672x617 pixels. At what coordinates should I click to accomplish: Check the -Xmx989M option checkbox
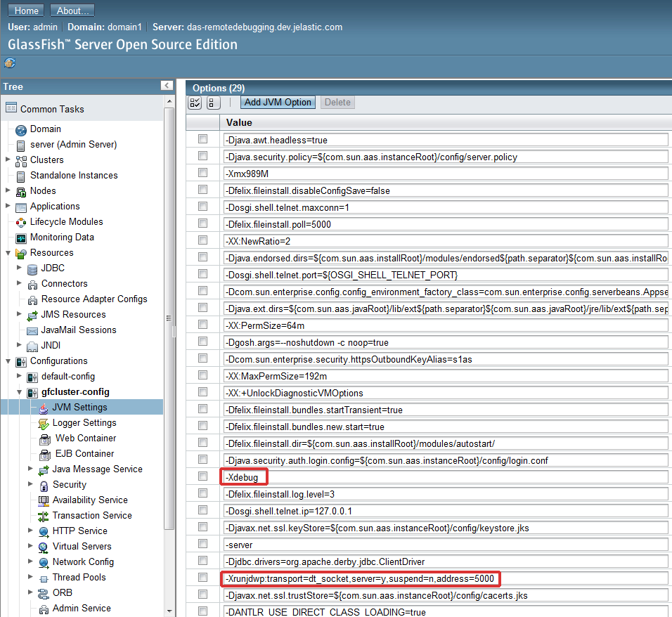(202, 173)
